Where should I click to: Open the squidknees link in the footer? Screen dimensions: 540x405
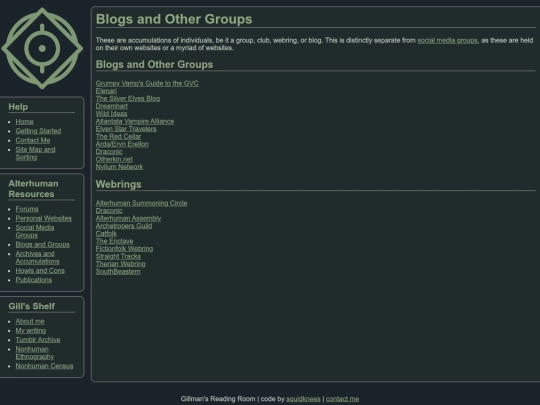303,399
